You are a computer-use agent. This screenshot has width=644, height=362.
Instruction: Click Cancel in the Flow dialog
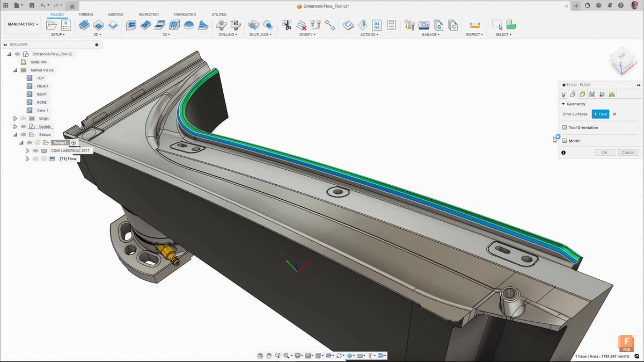pos(628,153)
